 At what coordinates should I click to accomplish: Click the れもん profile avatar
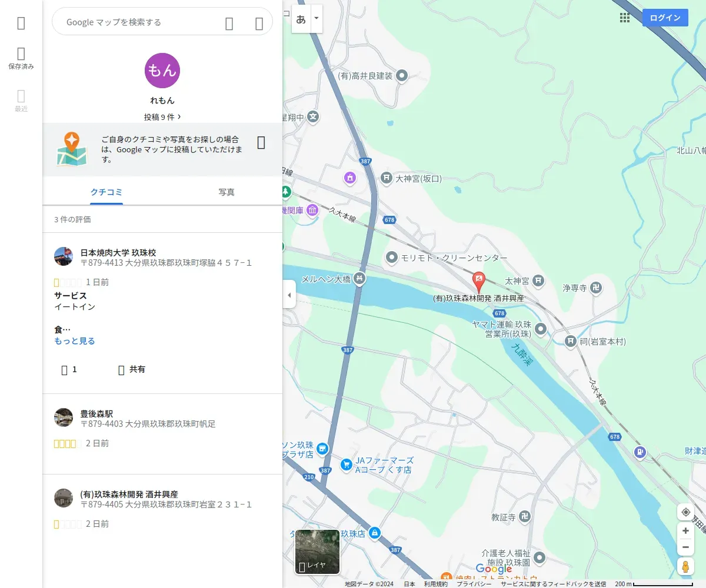tap(162, 71)
